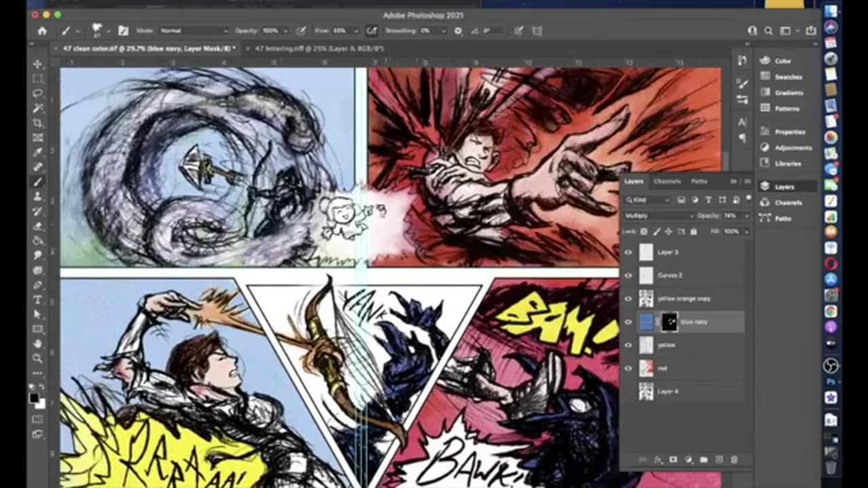Switch to the Paths tab in Layers panel
Image resolution: width=868 pixels, height=488 pixels.
click(x=699, y=182)
